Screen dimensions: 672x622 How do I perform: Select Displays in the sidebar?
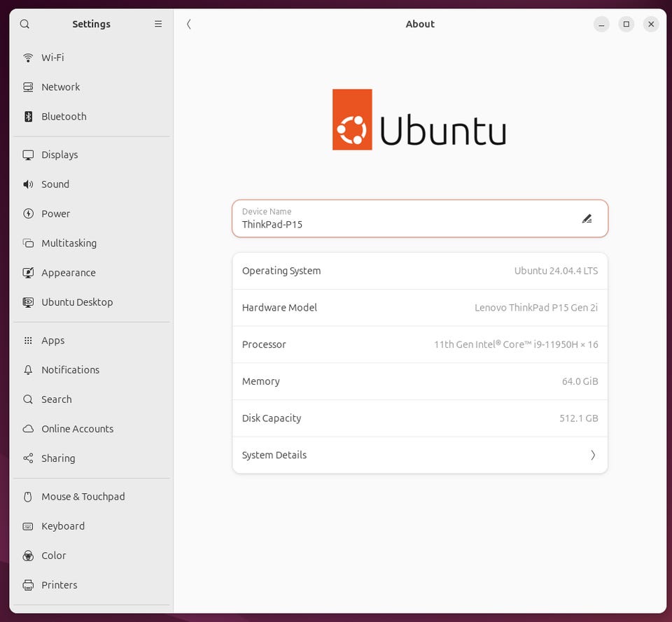click(x=92, y=155)
